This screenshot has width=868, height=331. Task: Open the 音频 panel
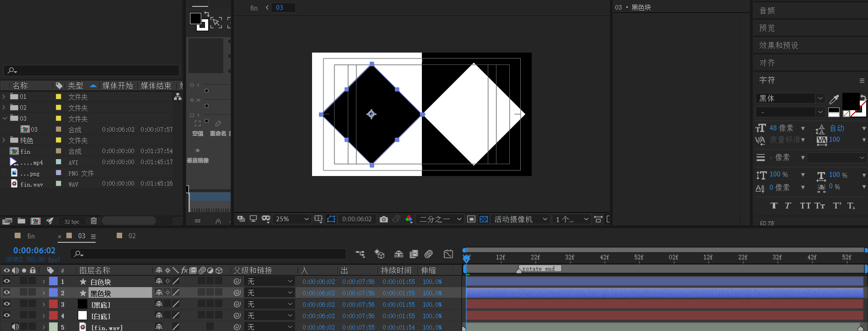tap(767, 11)
